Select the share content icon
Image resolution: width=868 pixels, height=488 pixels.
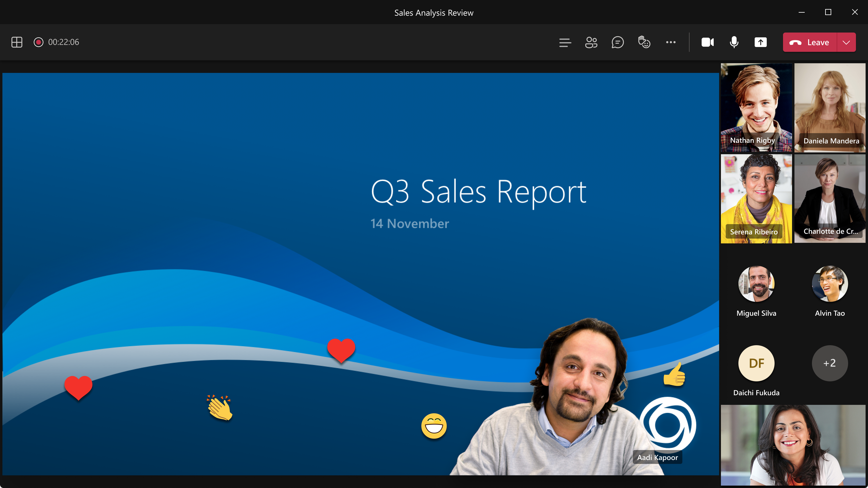tap(761, 42)
